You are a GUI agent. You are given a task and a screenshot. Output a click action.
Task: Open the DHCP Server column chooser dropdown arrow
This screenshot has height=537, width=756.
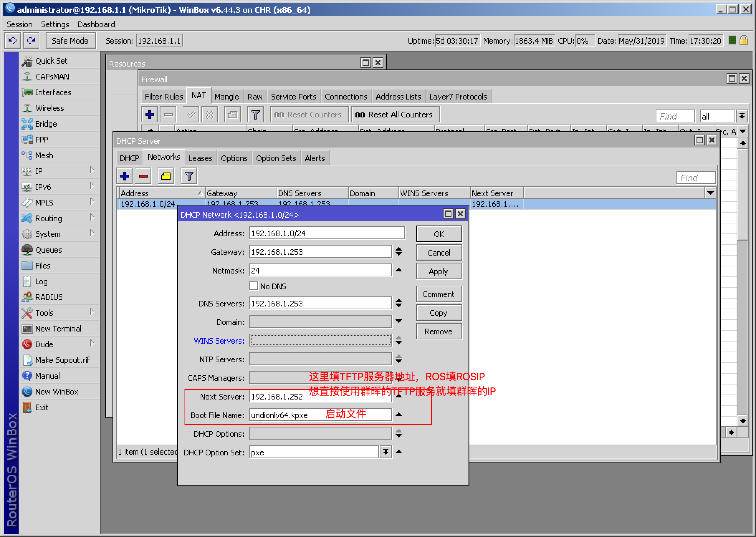pyautogui.click(x=710, y=193)
